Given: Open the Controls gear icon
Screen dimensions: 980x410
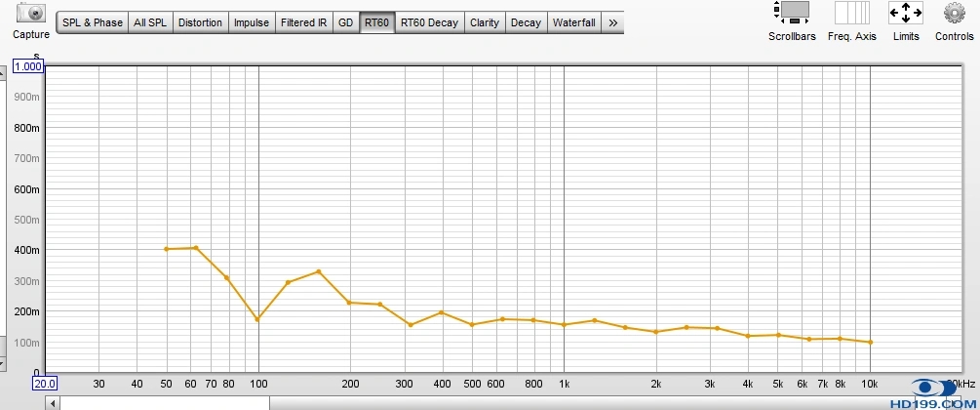Looking at the screenshot, I should (x=954, y=14).
